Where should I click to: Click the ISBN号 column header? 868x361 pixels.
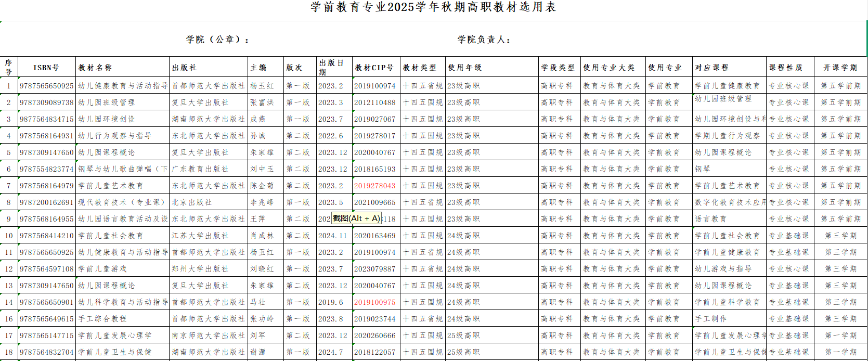(46, 68)
